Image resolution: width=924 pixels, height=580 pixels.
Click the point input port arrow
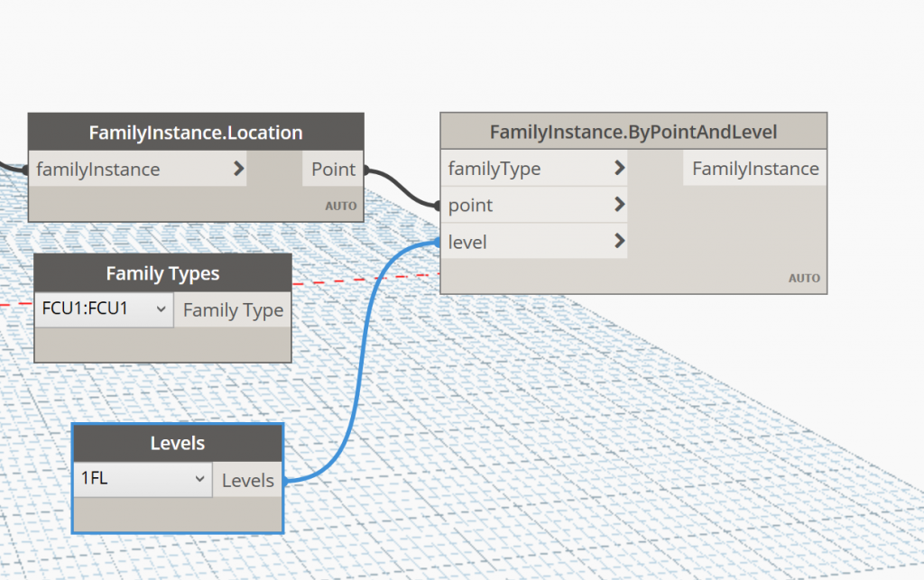tap(620, 205)
